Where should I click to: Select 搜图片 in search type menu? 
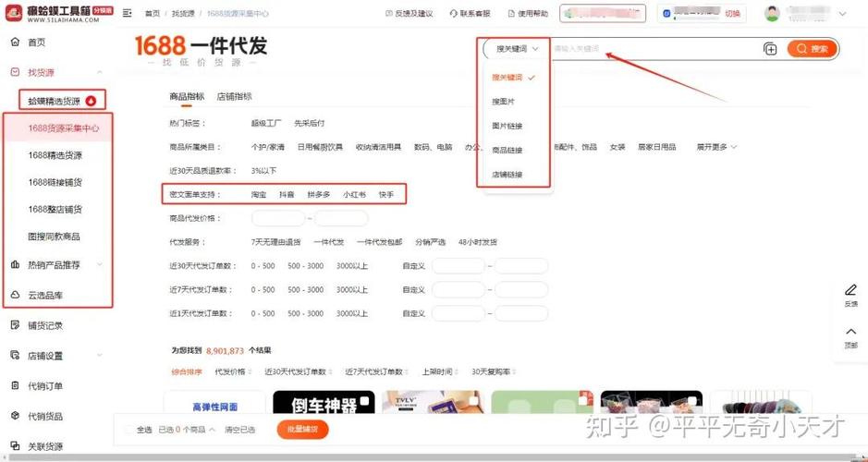coord(503,102)
